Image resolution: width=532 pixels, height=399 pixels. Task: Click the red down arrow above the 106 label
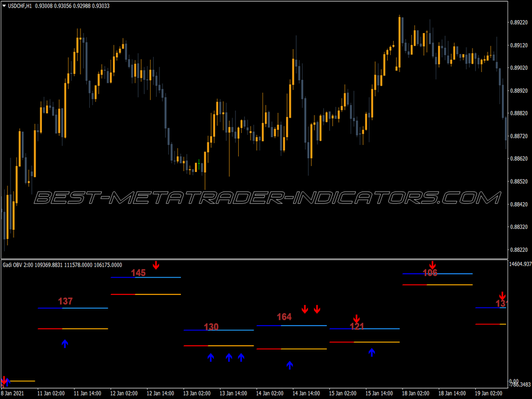[x=432, y=265]
